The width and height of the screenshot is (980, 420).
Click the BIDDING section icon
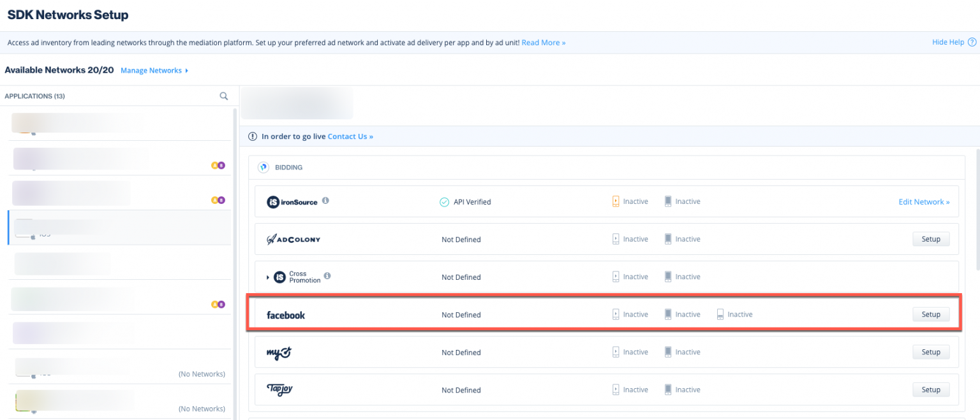click(x=264, y=167)
